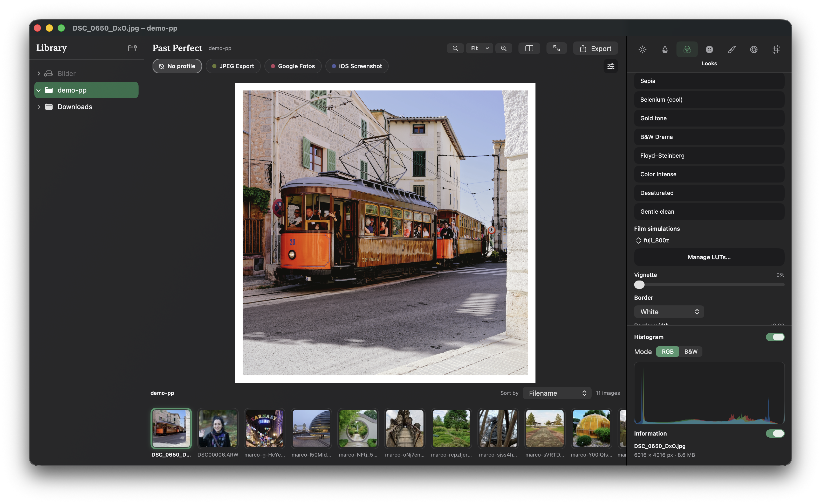Expand the Downloads folder chevron
Screen dimensions: 821x504
click(39, 107)
